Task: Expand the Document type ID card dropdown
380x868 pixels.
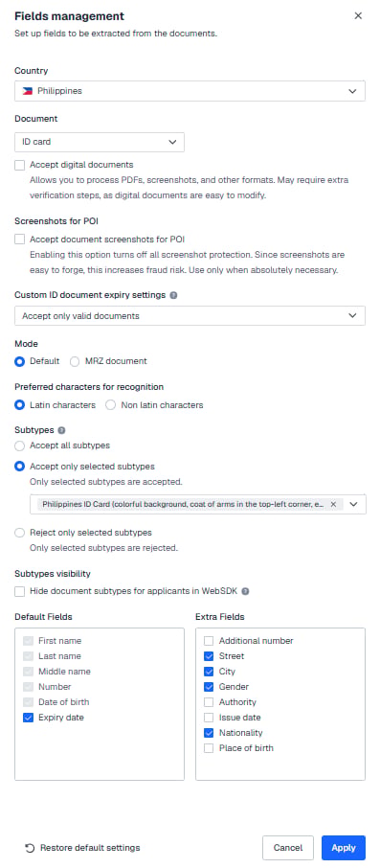Action: (x=100, y=142)
